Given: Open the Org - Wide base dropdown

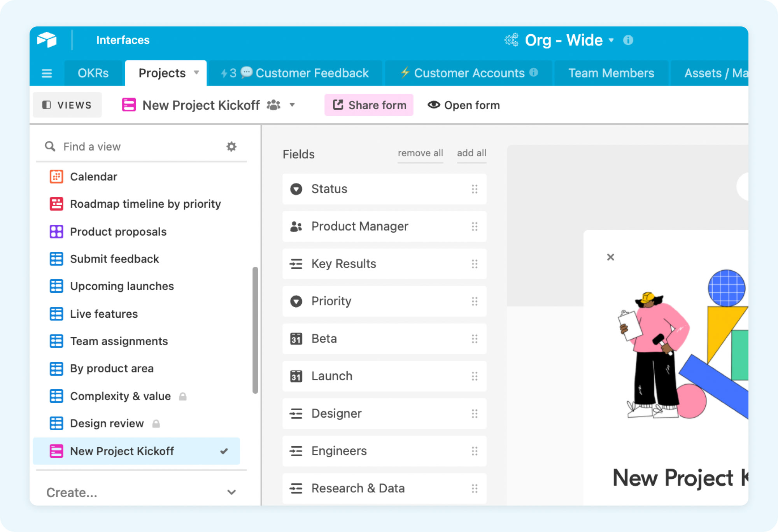Looking at the screenshot, I should coord(611,40).
